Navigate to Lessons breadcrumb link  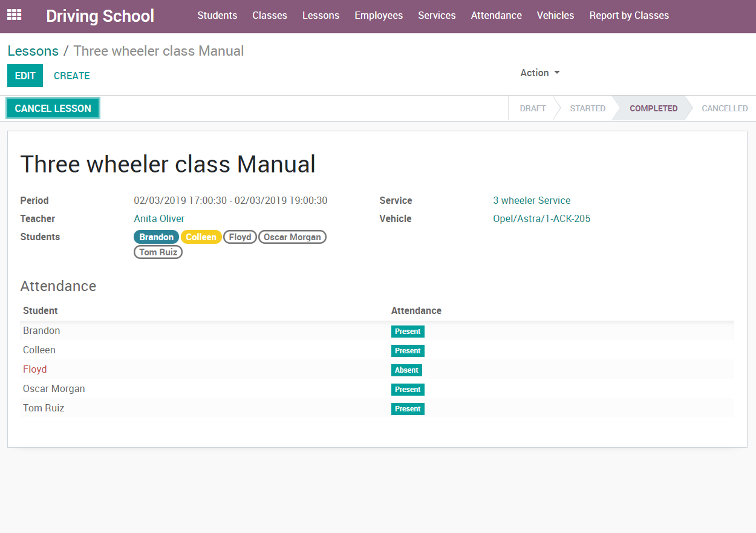tap(33, 51)
